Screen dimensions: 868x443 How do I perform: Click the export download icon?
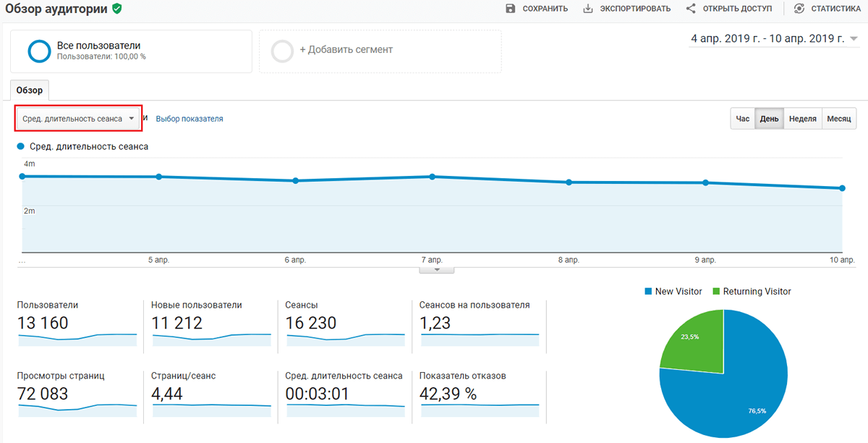(588, 9)
